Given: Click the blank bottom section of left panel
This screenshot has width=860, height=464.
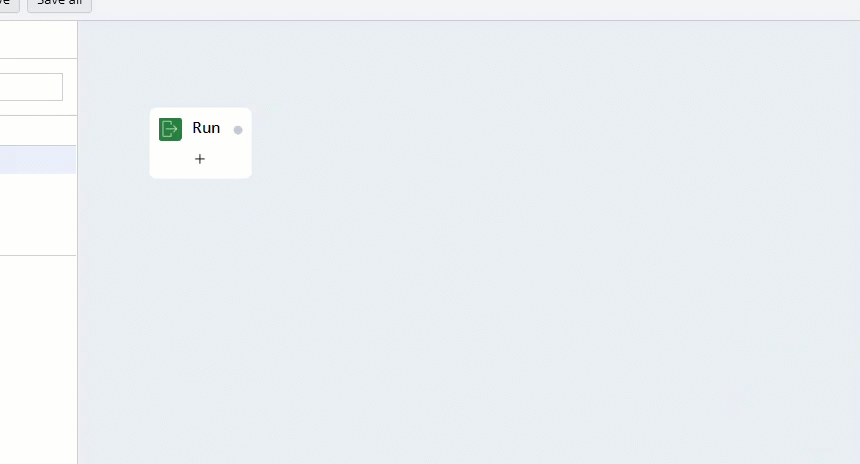Looking at the screenshot, I should (x=38, y=359).
